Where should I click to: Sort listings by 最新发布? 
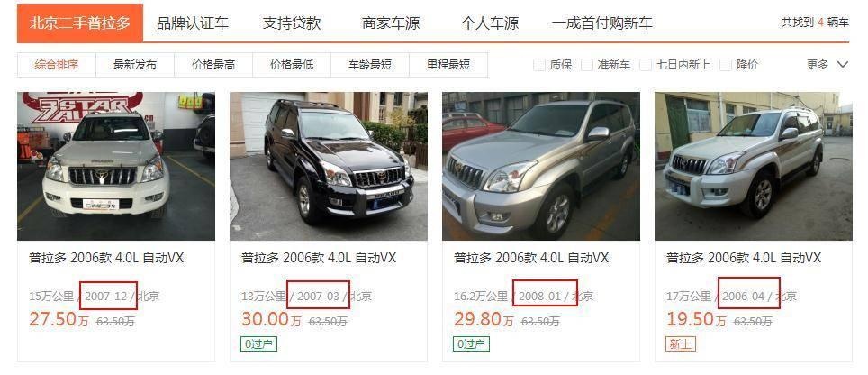pos(135,65)
